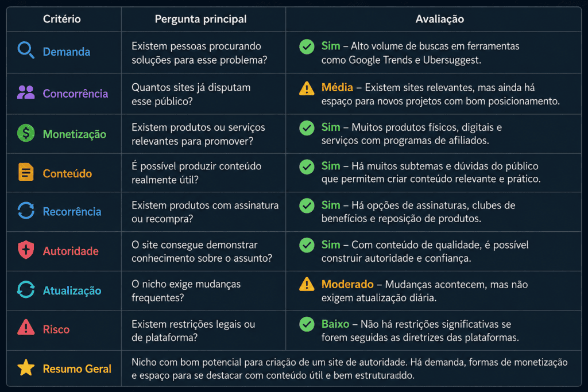Click the Resumo Geral summary text
This screenshot has height=392, width=588.
click(x=350, y=369)
